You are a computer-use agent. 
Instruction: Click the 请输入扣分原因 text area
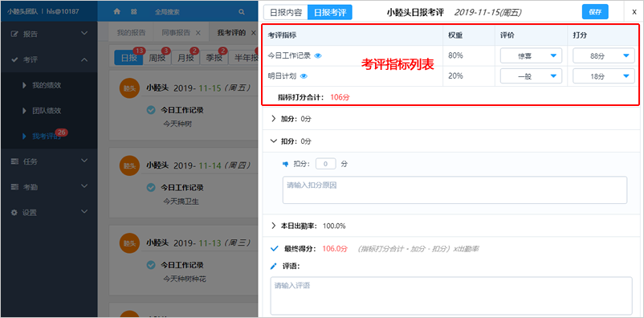click(454, 190)
